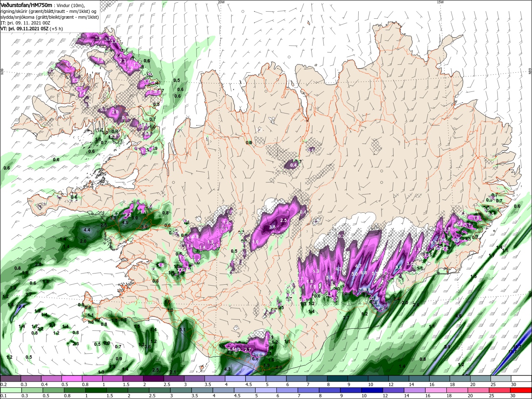Screen dimensions: 532x399
Task: Click the dark navy rain swatch between 10 and 12
Action: click(372, 390)
